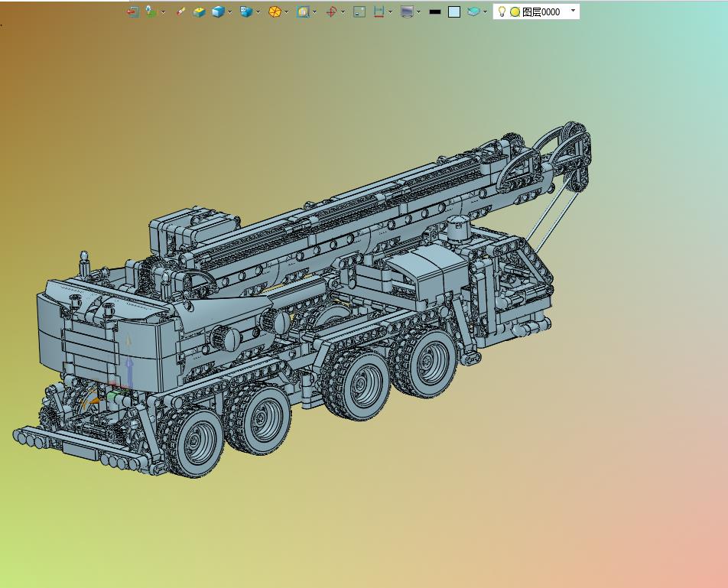Expand the view orientation dropdown arrow
Screen dimensions: 728x588
[258, 12]
